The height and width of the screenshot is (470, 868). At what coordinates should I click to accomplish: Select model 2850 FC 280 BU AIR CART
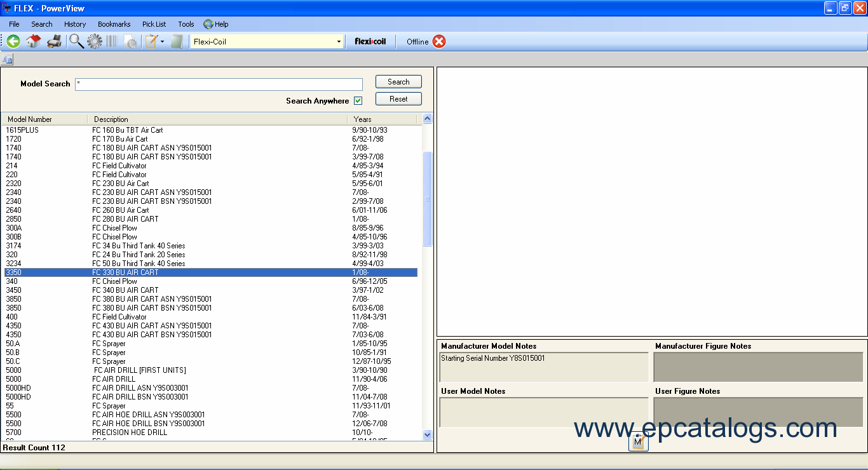point(211,219)
